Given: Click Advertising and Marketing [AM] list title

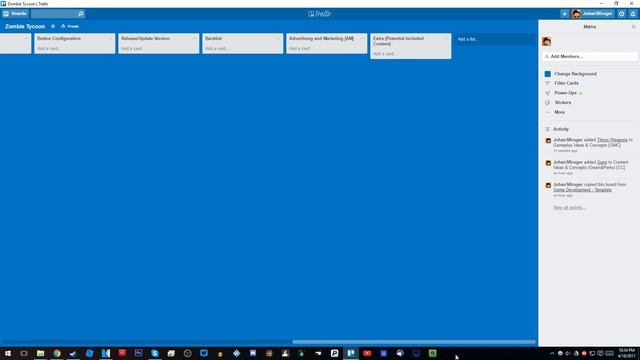Looking at the screenshot, I should point(321,38).
